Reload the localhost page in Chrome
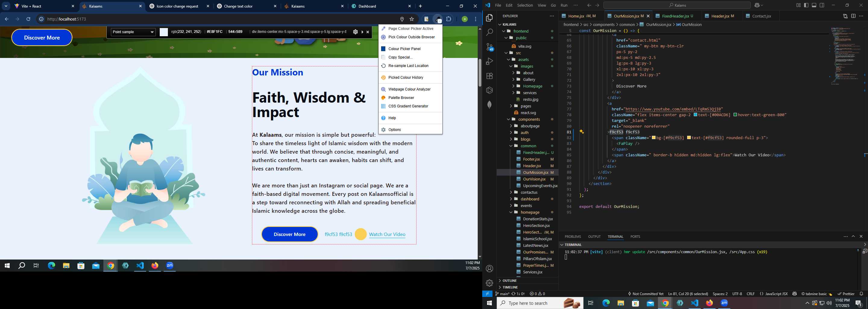The image size is (868, 309). (x=28, y=19)
